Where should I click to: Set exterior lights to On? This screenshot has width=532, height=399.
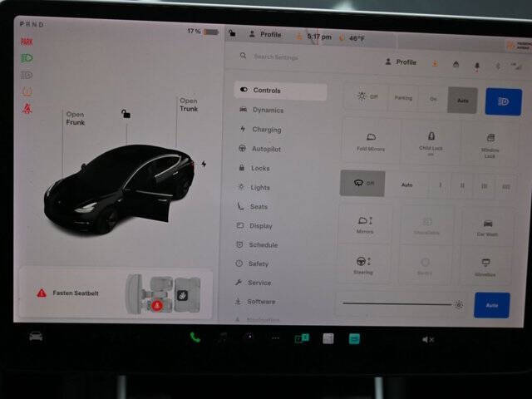(433, 99)
